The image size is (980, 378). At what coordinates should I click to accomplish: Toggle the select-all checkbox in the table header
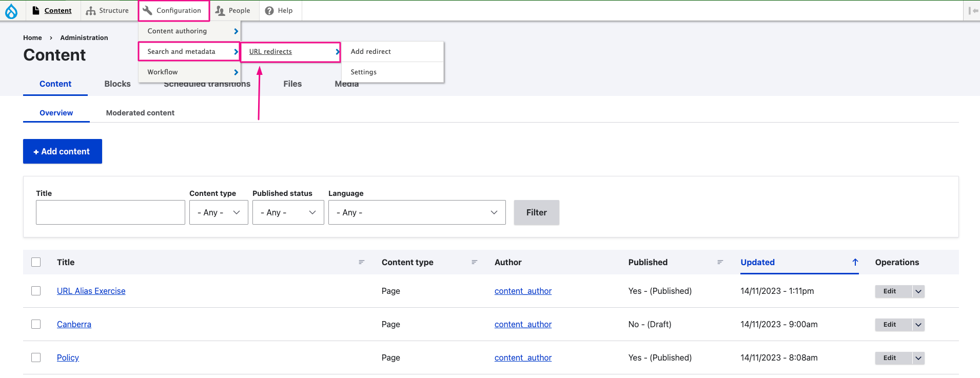pos(36,262)
